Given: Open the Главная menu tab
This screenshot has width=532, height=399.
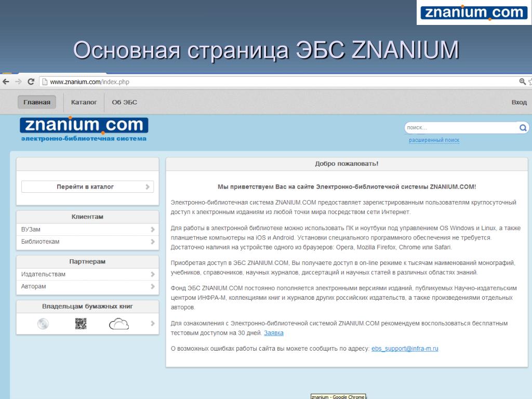Looking at the screenshot, I should click(37, 102).
